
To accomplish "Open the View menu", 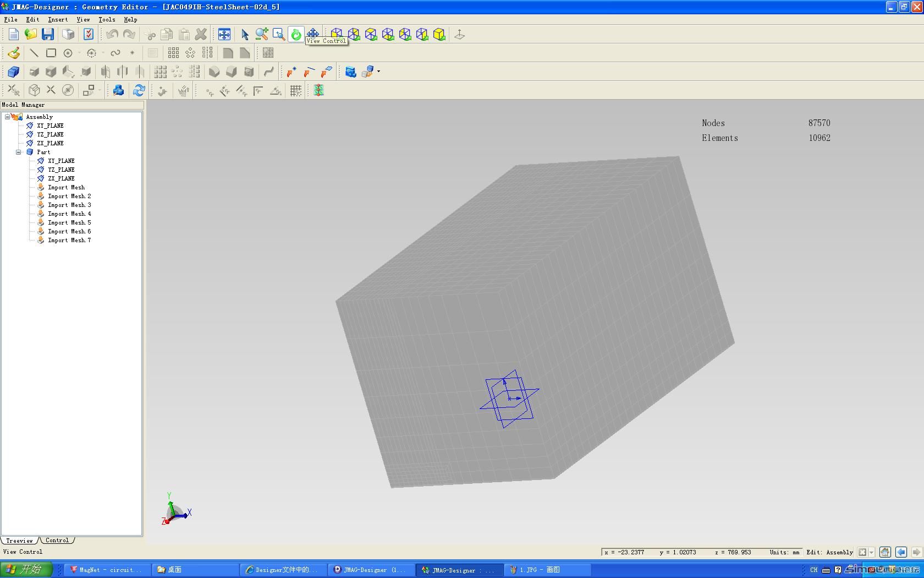I will (x=83, y=19).
